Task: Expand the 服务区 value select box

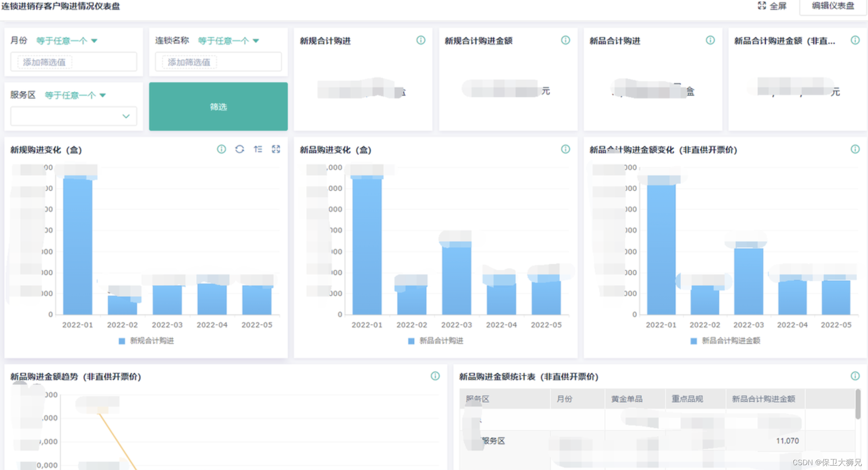Action: [74, 116]
